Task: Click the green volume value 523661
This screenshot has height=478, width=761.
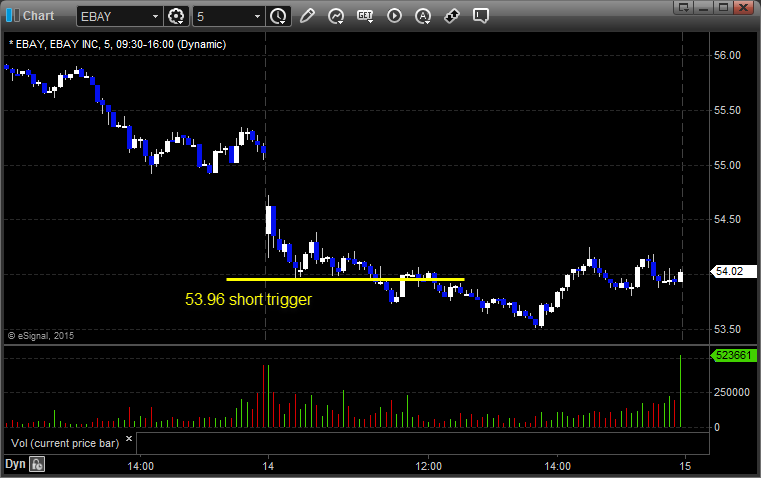Action: click(x=733, y=355)
